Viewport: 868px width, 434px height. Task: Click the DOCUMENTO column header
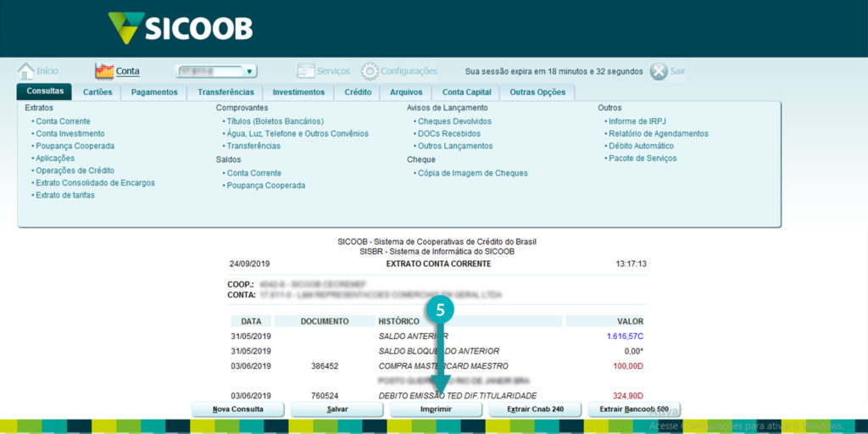click(325, 321)
